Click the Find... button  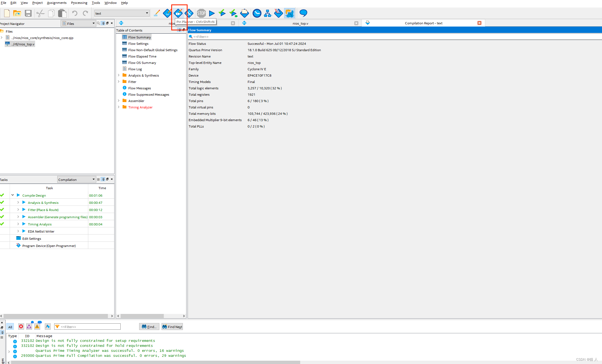click(x=149, y=327)
